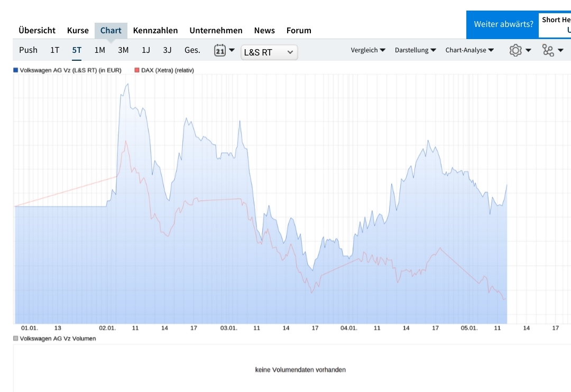The image size is (571, 392).
Task: Select the active Chart tab
Action: pyautogui.click(x=110, y=31)
